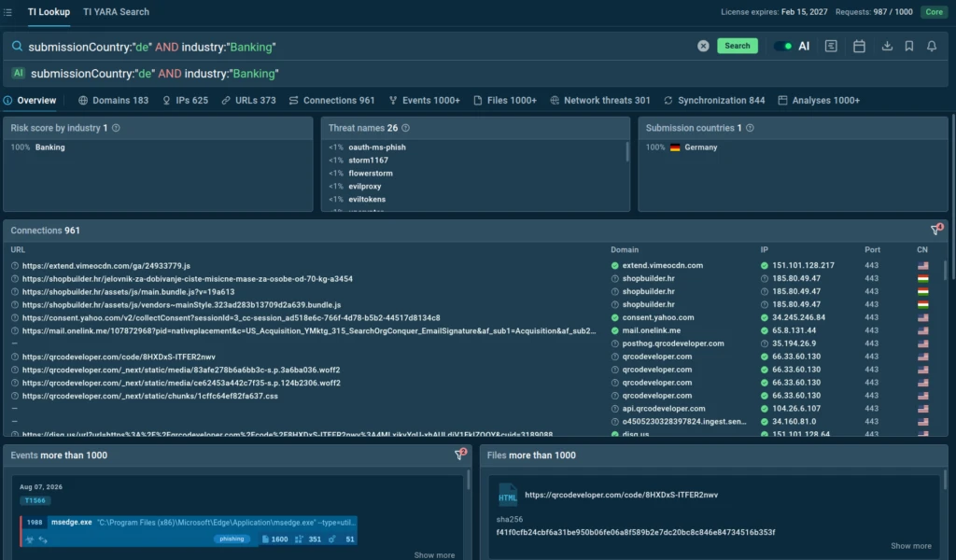
Task: Click the HTML file icon in the Files panel
Action: pos(507,496)
